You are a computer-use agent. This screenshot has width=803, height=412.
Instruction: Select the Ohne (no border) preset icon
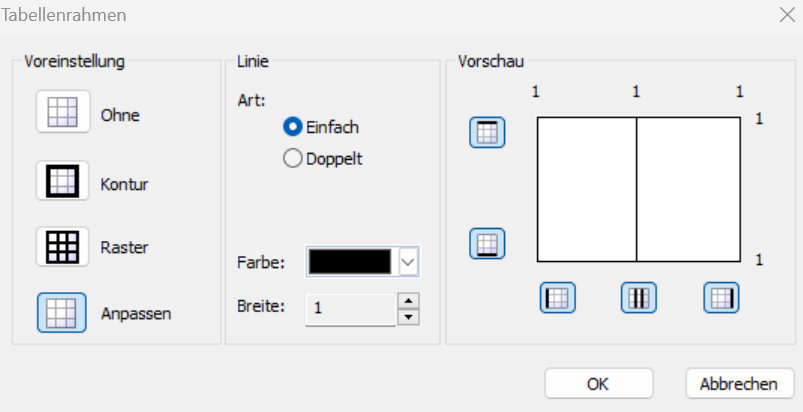[x=63, y=112]
